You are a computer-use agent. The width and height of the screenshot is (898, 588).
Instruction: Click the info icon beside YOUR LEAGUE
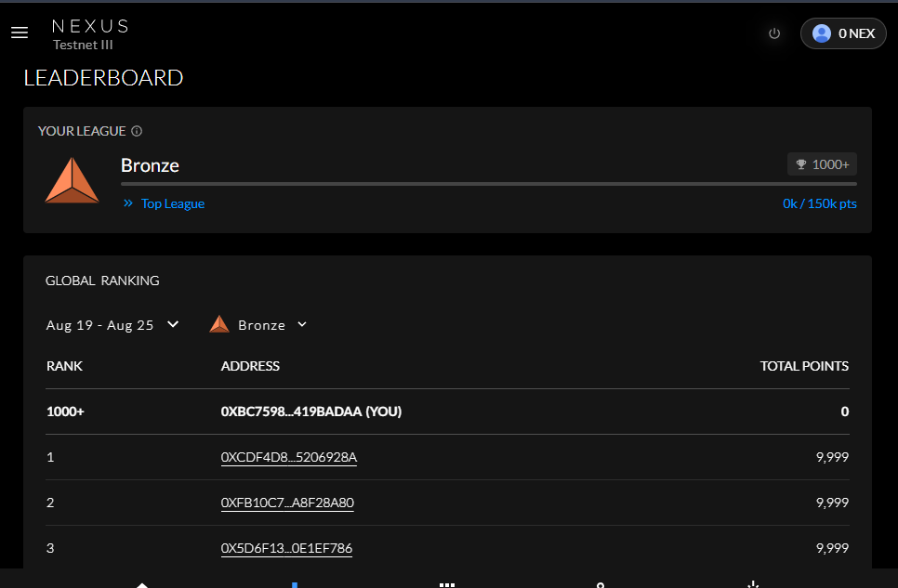click(x=137, y=131)
